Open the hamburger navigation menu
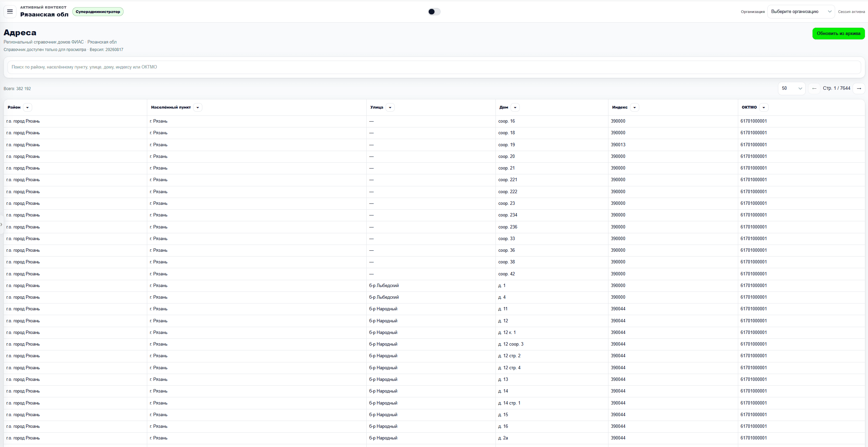The image size is (868, 447). tap(10, 12)
